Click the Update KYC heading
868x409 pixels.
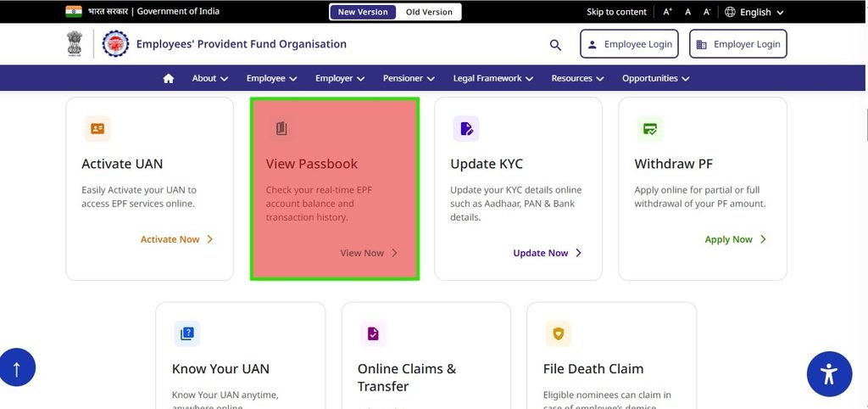(x=487, y=164)
